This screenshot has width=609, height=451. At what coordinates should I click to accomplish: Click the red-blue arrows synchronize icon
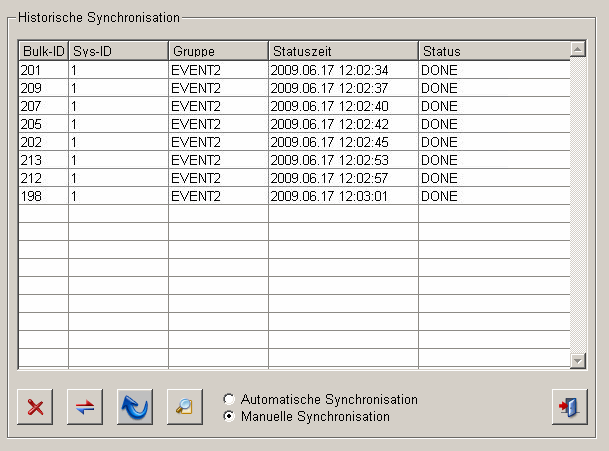pos(85,407)
